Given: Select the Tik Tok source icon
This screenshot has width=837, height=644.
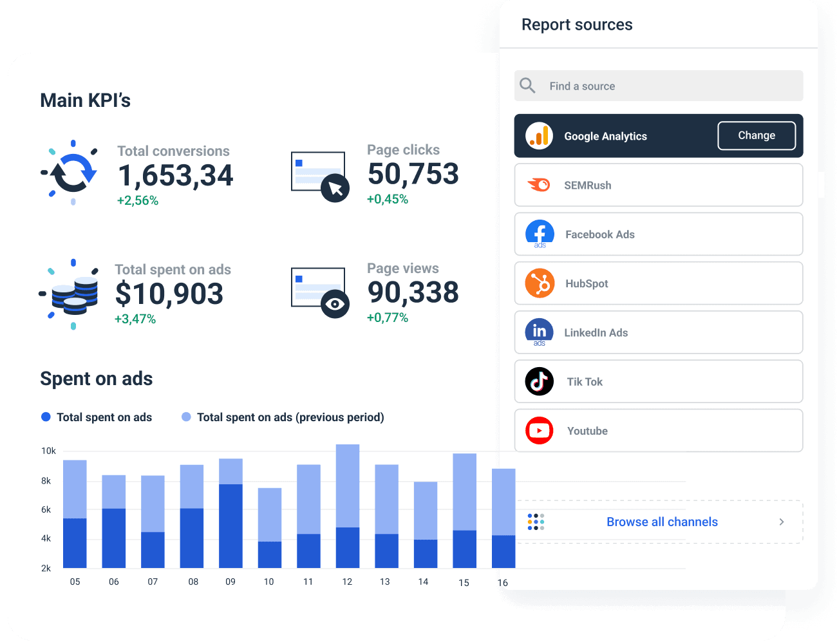Looking at the screenshot, I should pos(539,381).
